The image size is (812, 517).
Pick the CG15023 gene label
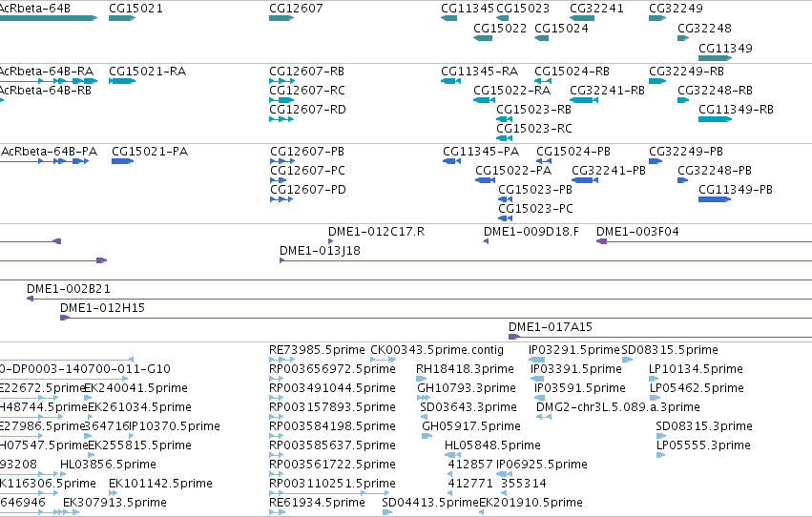coord(523,9)
